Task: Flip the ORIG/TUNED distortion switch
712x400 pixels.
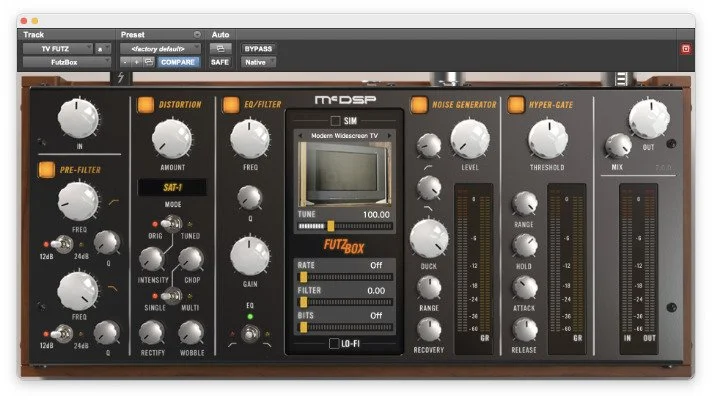Action: tap(172, 223)
